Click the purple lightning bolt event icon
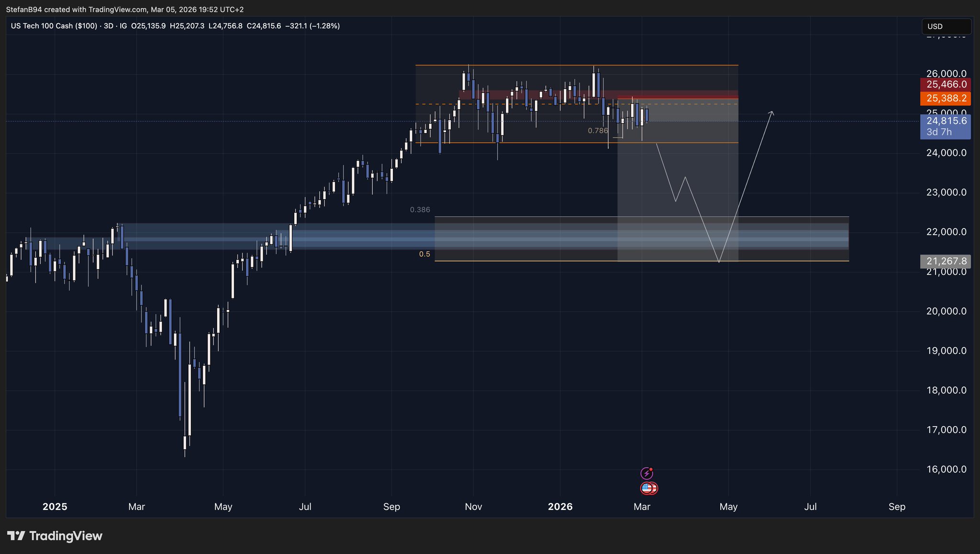This screenshot has width=980, height=554. (x=646, y=474)
